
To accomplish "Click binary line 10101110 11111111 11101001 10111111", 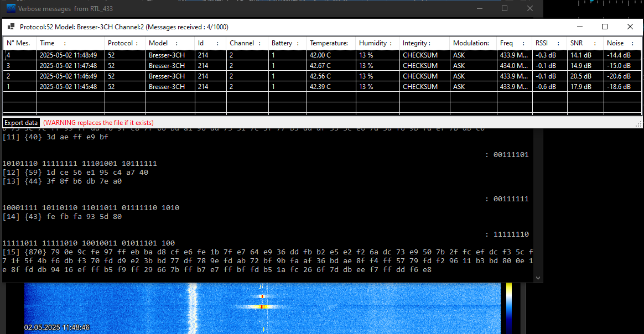I will tap(80, 163).
